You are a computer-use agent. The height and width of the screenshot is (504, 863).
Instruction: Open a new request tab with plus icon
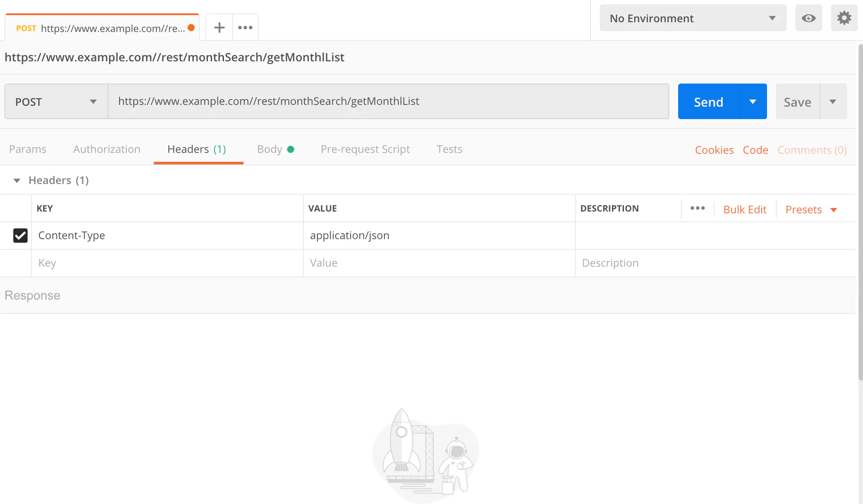(x=219, y=28)
